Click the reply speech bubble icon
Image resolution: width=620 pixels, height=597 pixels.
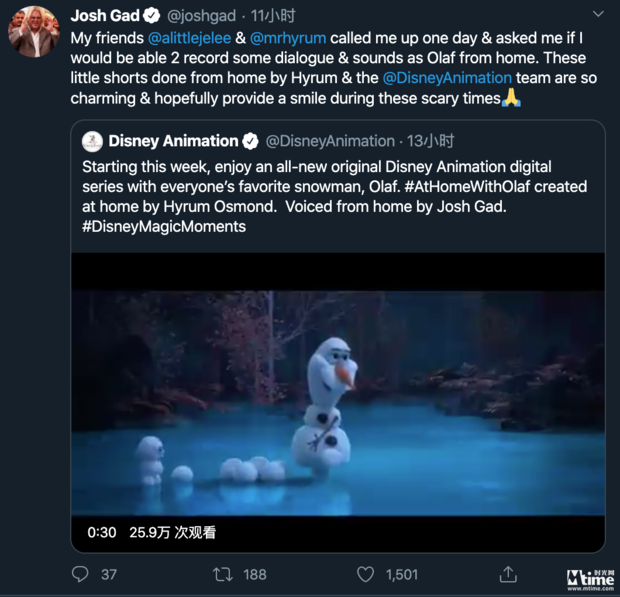(81, 573)
